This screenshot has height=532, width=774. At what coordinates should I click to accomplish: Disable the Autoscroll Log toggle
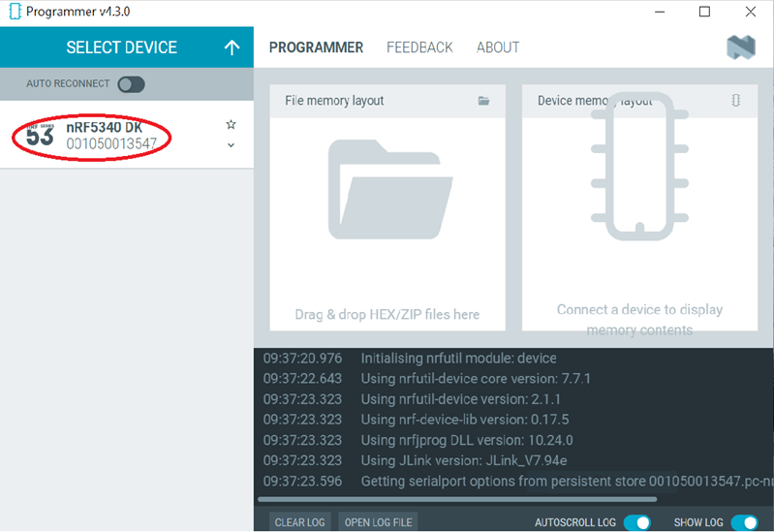click(636, 522)
